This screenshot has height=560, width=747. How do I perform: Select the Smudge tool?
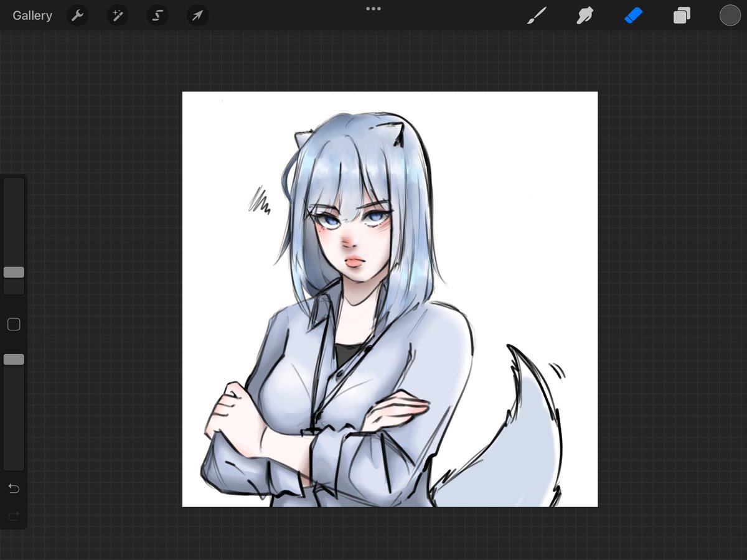click(x=585, y=16)
